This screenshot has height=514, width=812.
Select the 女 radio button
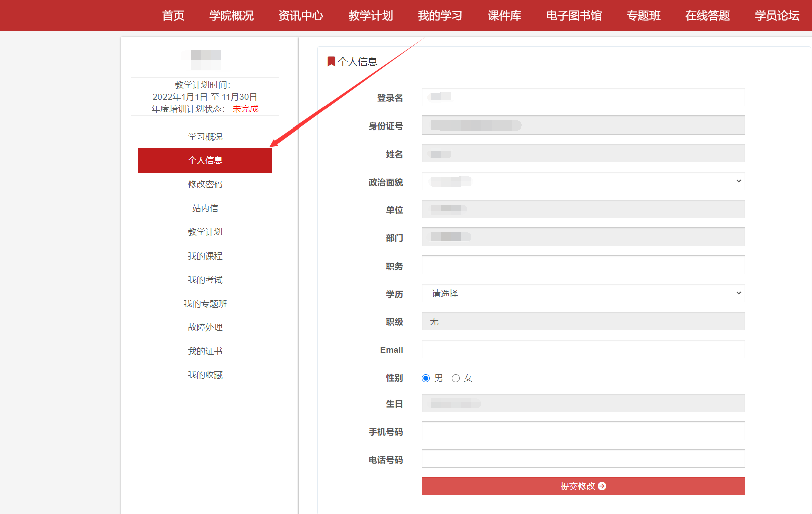coord(456,378)
